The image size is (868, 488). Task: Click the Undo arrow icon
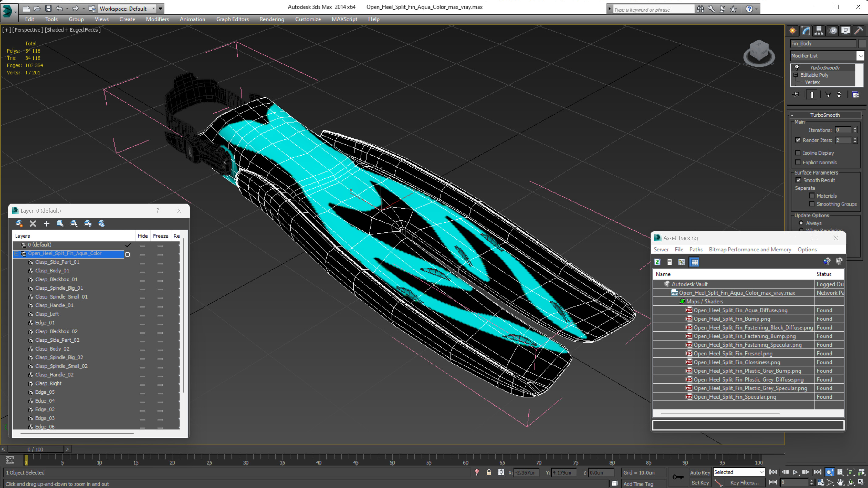[59, 9]
